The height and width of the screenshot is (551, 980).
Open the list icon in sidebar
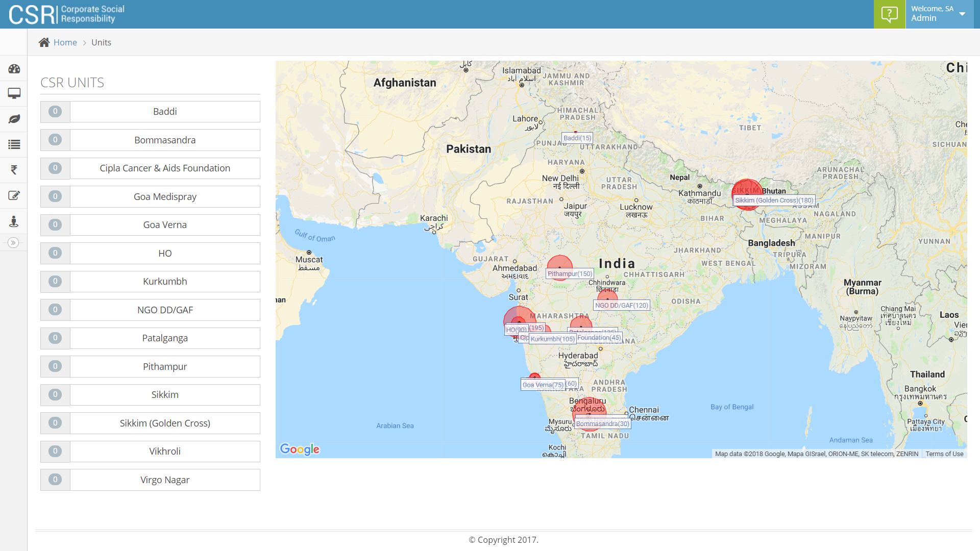14,144
